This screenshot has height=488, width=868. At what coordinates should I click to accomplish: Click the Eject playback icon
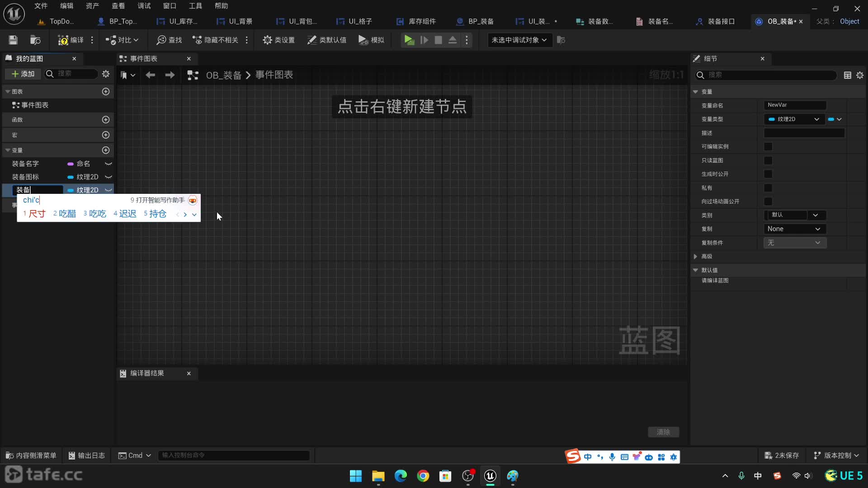click(453, 40)
